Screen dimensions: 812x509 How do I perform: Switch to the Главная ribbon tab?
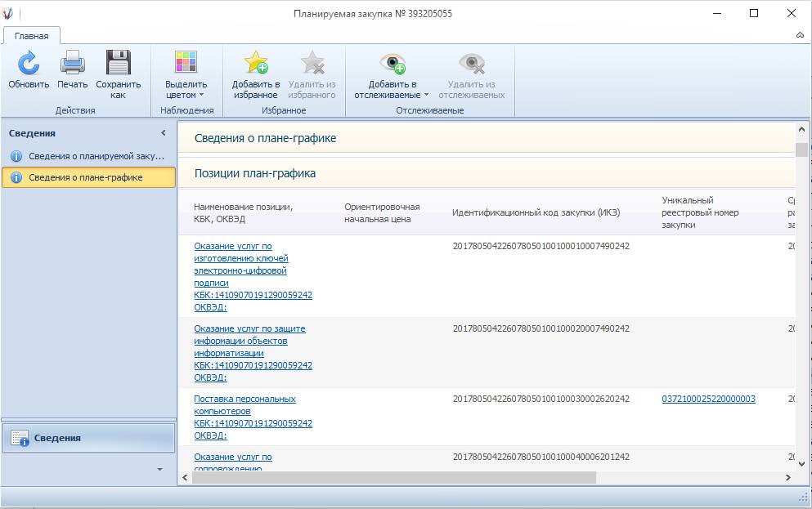32,35
